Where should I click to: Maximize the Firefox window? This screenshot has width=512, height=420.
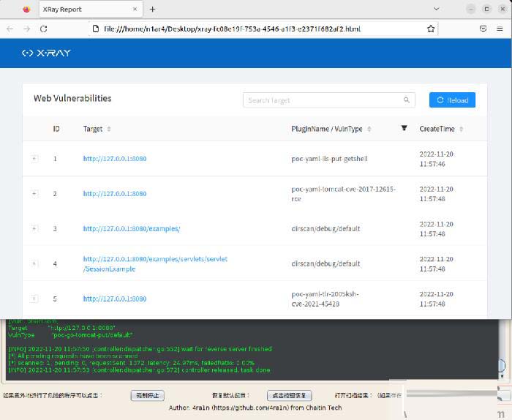coord(486,9)
